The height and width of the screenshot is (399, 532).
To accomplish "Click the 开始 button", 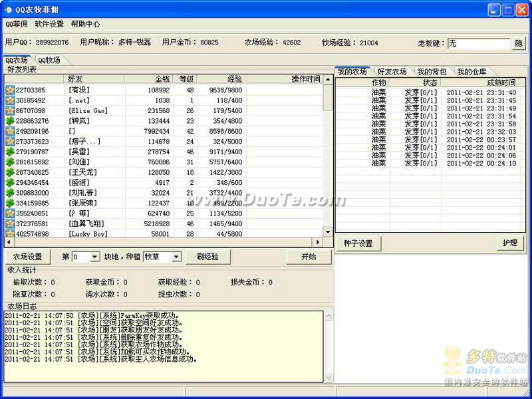I will [309, 257].
